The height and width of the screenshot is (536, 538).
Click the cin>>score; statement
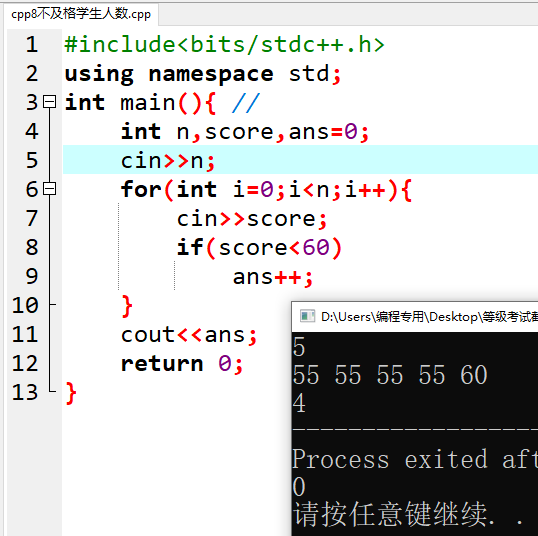252,219
